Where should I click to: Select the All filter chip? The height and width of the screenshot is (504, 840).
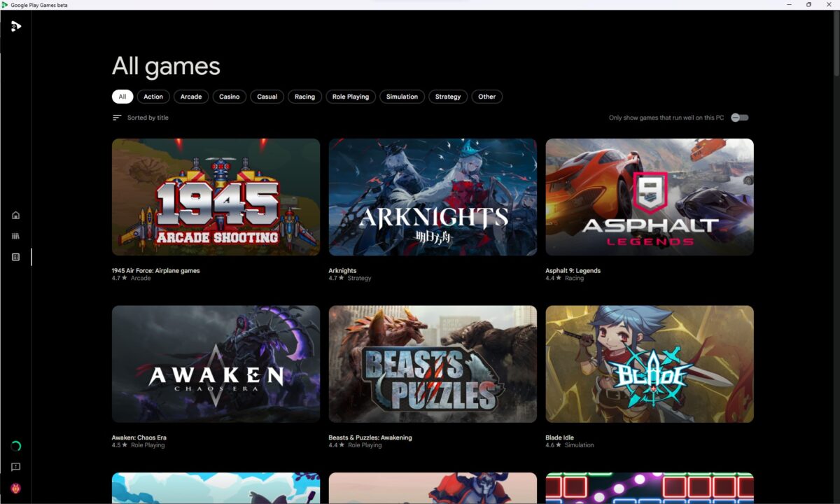pyautogui.click(x=122, y=97)
